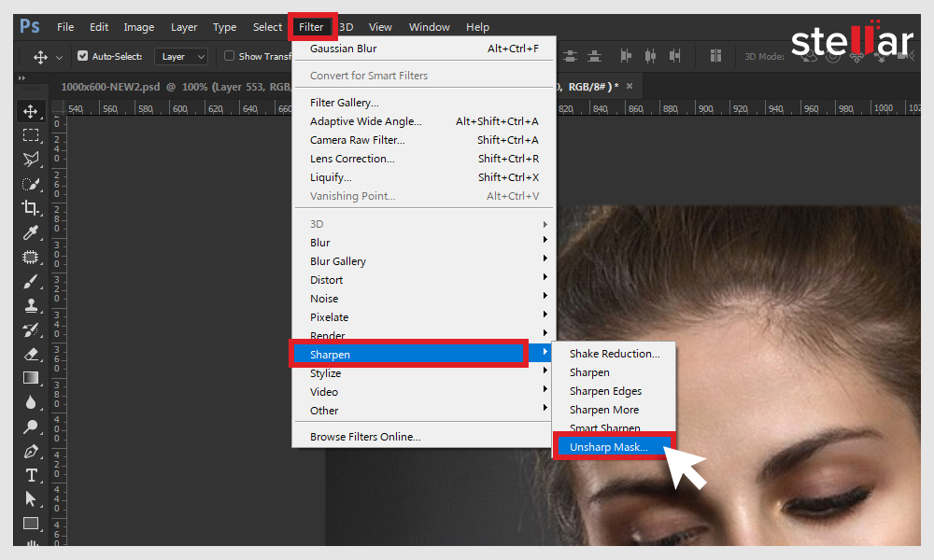The height and width of the screenshot is (560, 934).
Task: Toggle the toolbox collapse double-arrow
Action: [22, 77]
